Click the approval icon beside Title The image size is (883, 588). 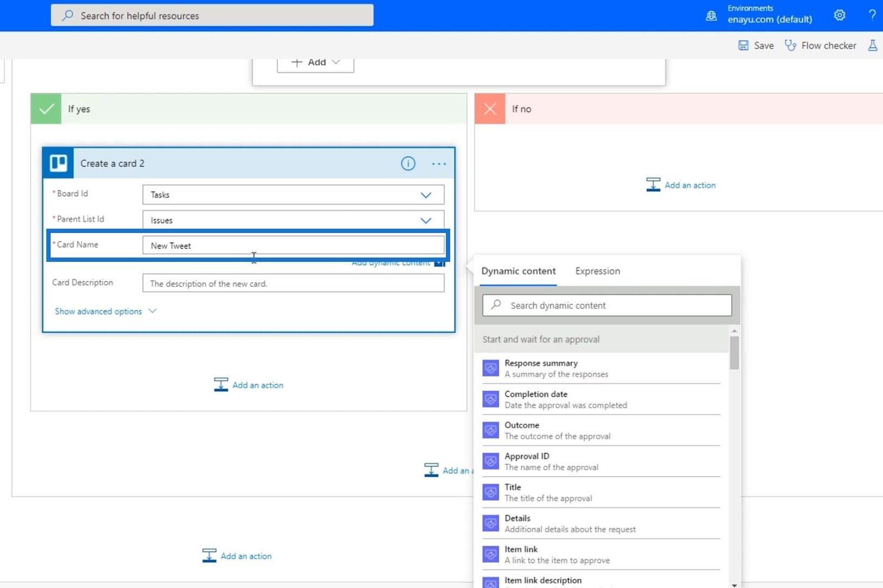pos(490,493)
